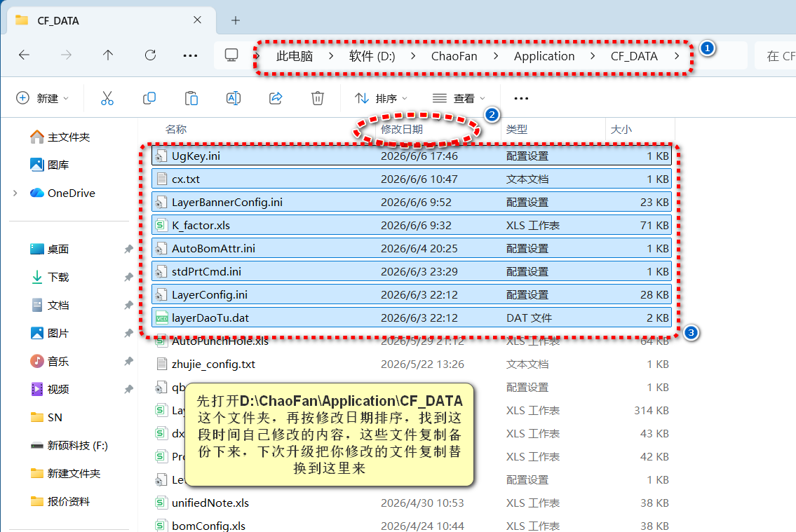Click the Forward navigation arrow
The width and height of the screenshot is (796, 532).
66,55
